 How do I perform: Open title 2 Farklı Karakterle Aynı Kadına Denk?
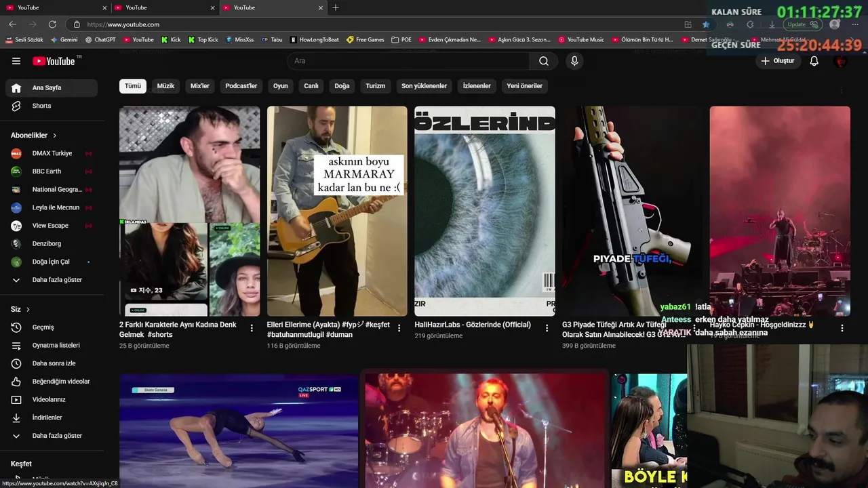tap(178, 329)
